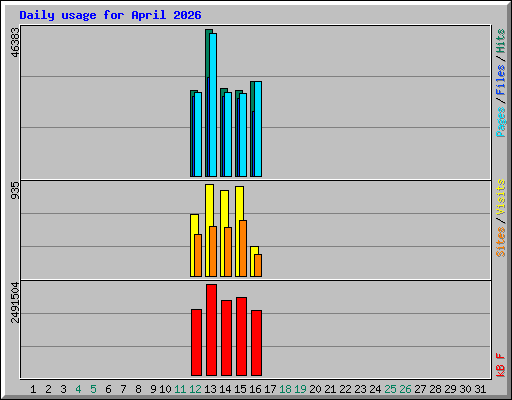Image resolution: width=512 pixels, height=400 pixels.
Task: Click the yellow visits bar for day 15
Action: [x=238, y=231]
